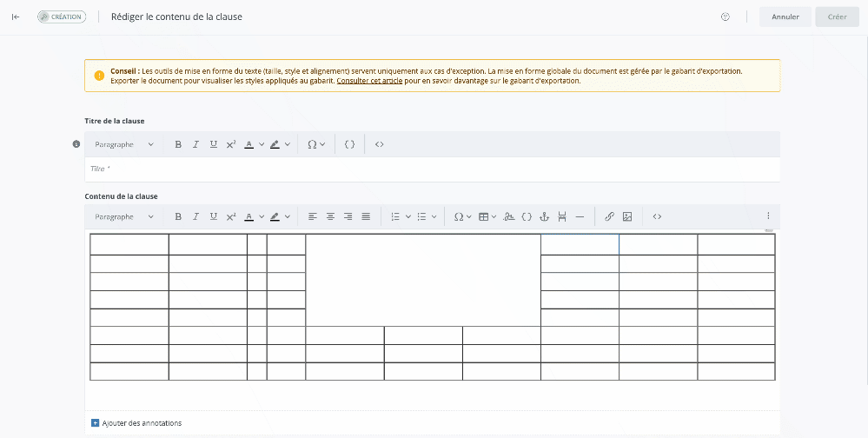The width and height of the screenshot is (868, 438).
Task: Center align text in content editor
Action: pos(330,216)
